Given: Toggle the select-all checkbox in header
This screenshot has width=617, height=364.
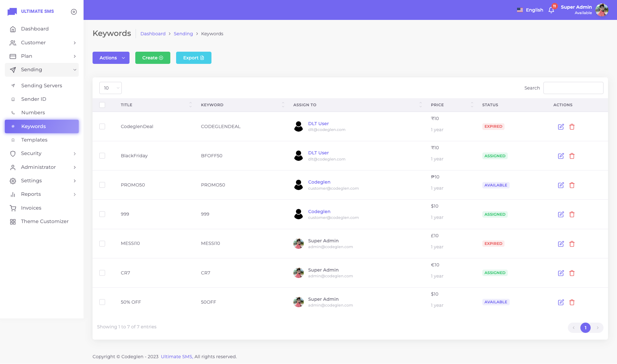Looking at the screenshot, I should click(x=102, y=105).
